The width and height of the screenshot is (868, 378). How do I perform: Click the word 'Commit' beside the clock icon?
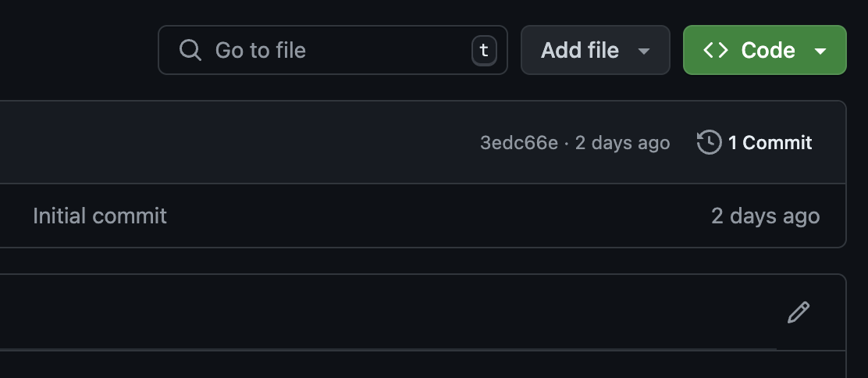[x=777, y=143]
